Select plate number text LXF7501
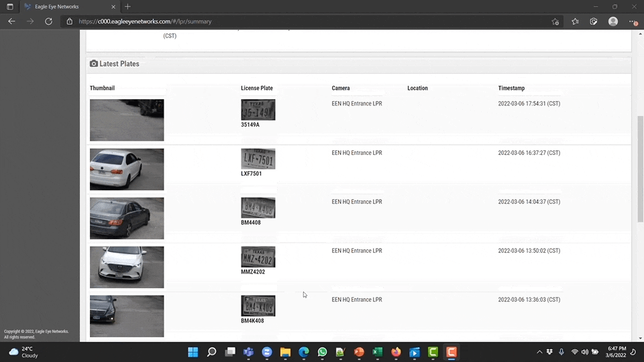The image size is (644, 362). pos(252,174)
